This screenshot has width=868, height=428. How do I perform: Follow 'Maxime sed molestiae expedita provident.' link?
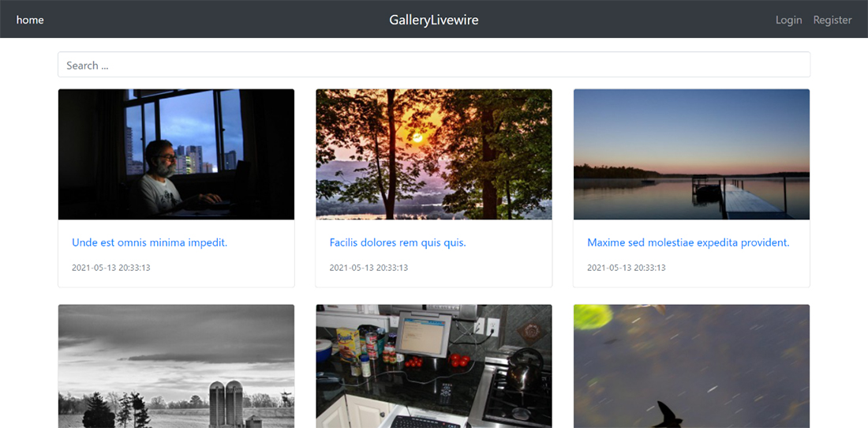(688, 242)
